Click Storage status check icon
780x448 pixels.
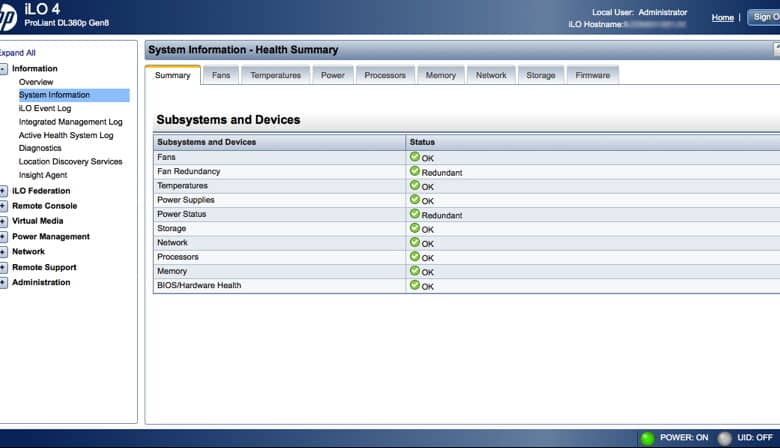tap(414, 228)
